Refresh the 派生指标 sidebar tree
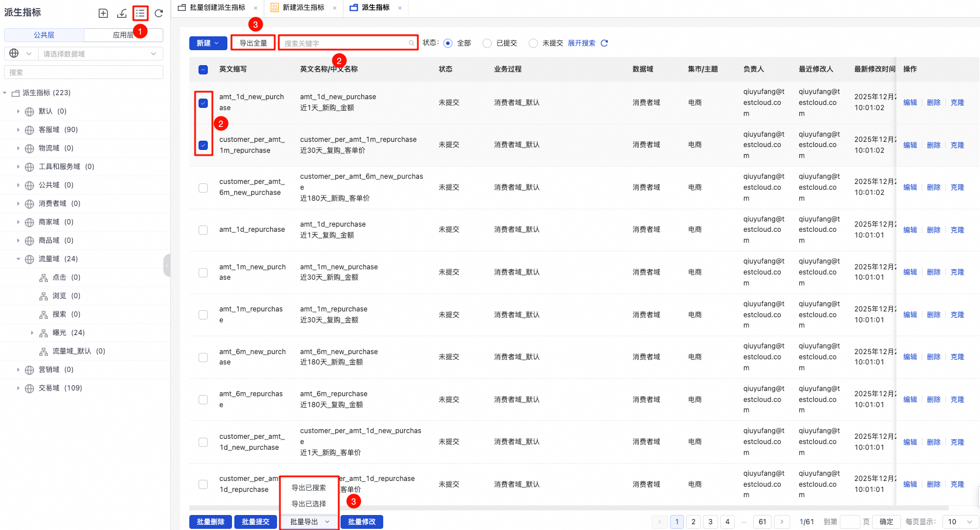This screenshot has width=980, height=530. coord(159,13)
